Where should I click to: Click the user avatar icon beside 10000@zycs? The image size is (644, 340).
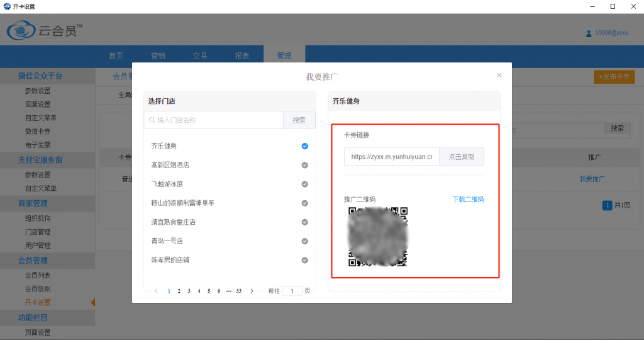(589, 33)
